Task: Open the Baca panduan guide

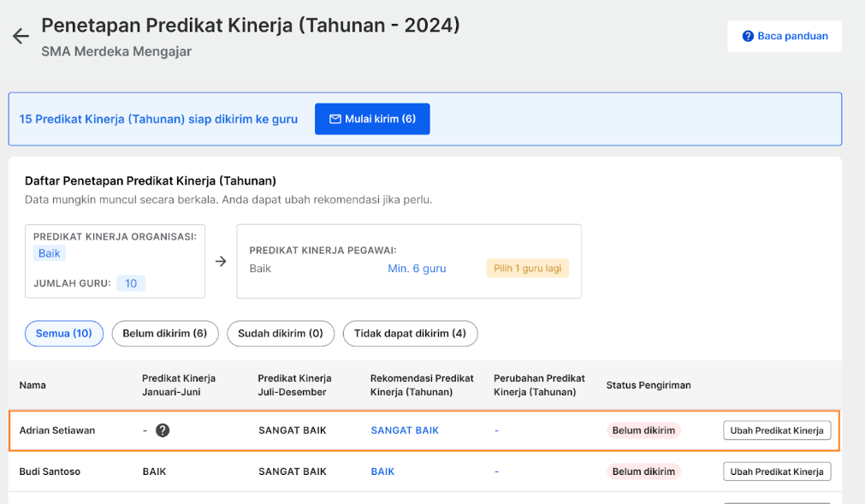Action: point(785,37)
